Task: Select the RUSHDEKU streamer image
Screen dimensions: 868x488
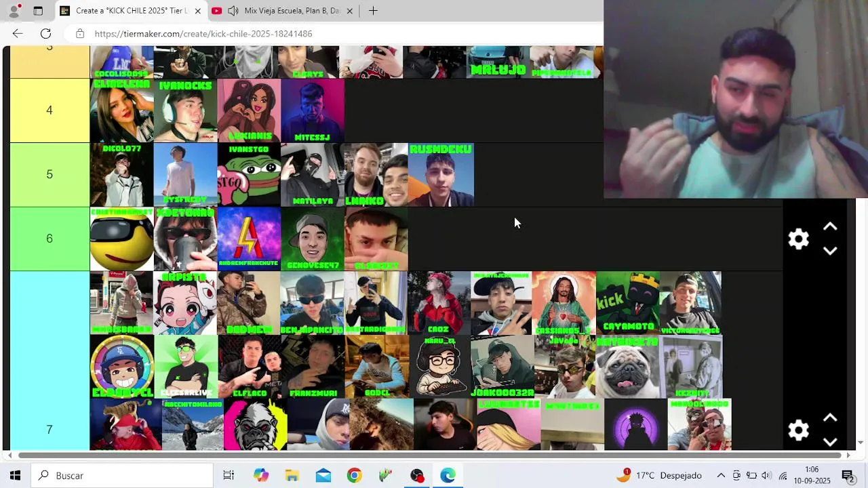Action: pyautogui.click(x=441, y=175)
